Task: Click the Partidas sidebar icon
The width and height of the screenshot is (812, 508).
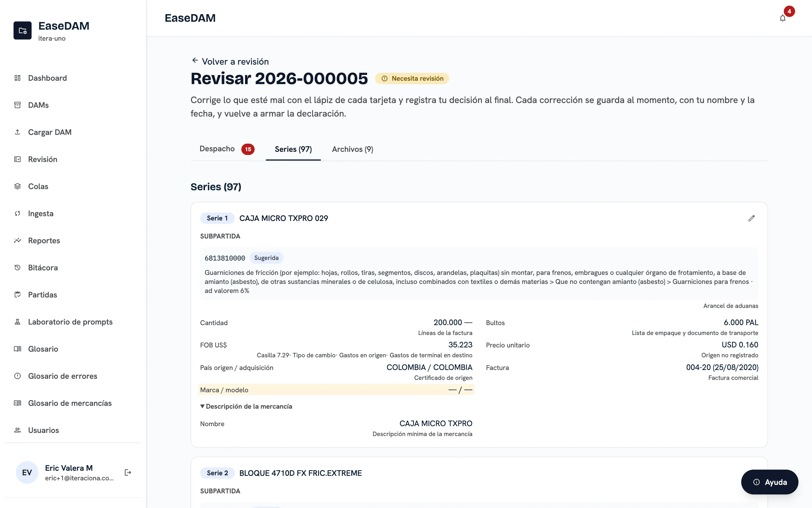Action: (x=17, y=295)
